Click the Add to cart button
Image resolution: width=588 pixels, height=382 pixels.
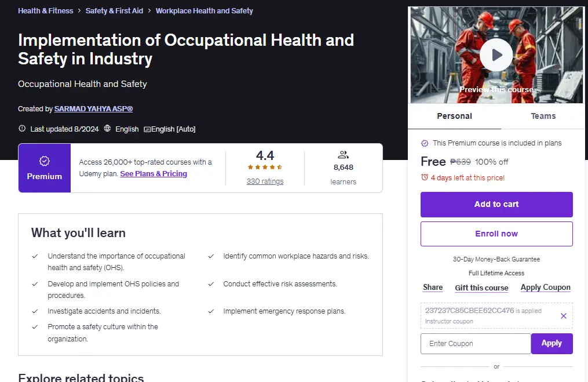click(496, 205)
